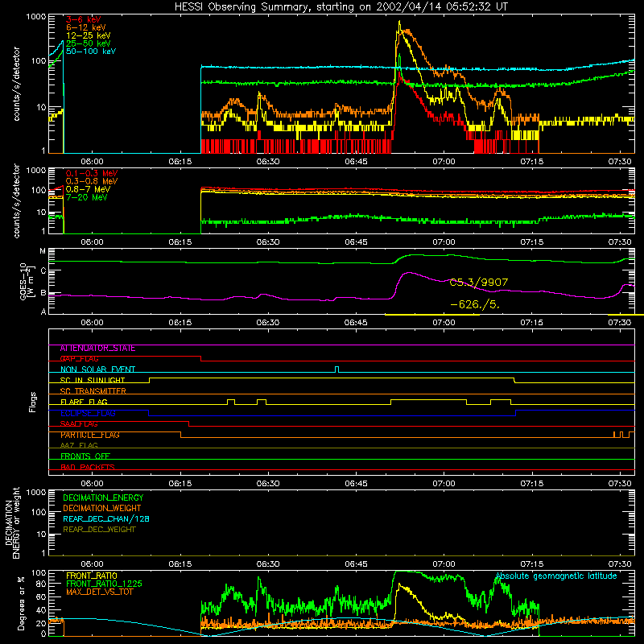
Task: Click the 06:45 tick under the Flags panel
Action: [356, 484]
